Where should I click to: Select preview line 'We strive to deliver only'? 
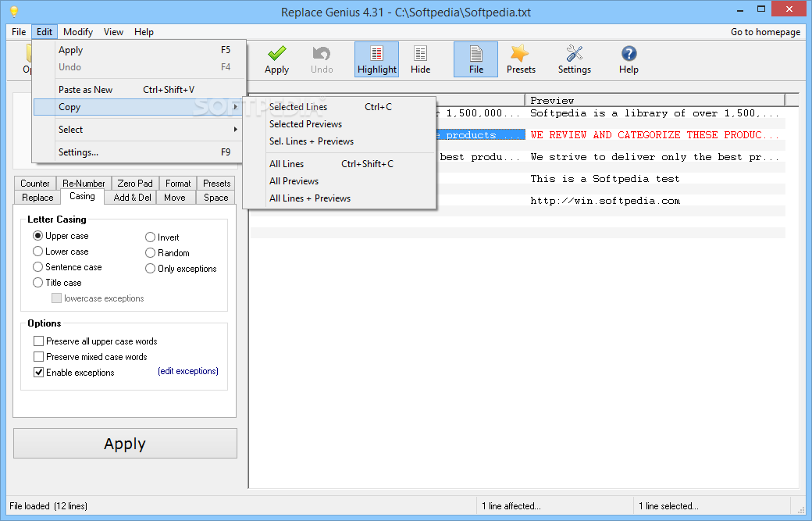click(x=655, y=157)
